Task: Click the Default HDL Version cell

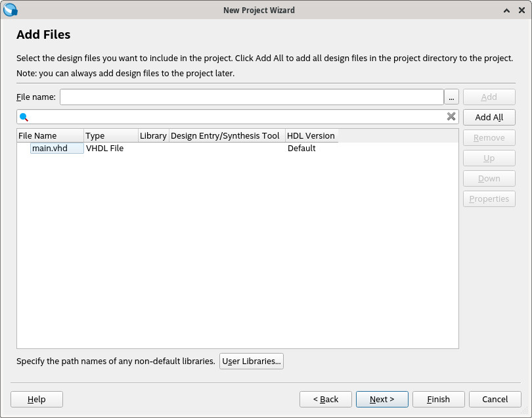Action: click(x=301, y=149)
